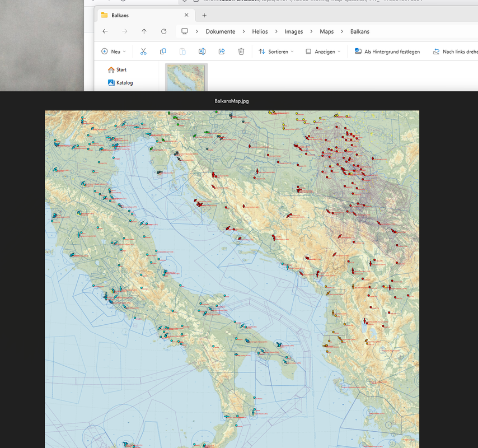Click the This PC monitor icon in address bar
Viewport: 478px width, 448px height.
coord(185,31)
